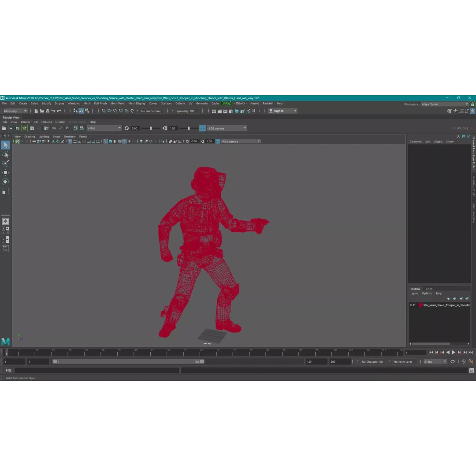Screen dimensions: 476x476
Task: Click the play forwards button
Action: [454, 353]
